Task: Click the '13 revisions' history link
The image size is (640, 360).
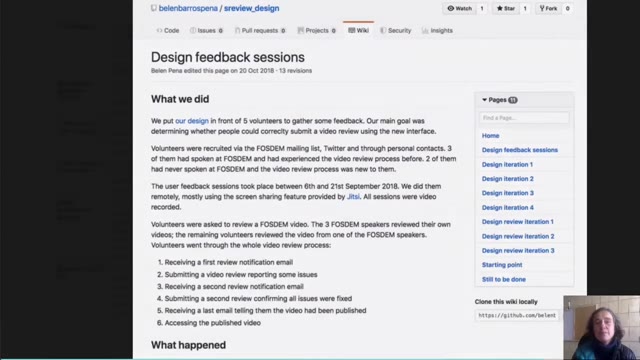Action: pos(296,71)
